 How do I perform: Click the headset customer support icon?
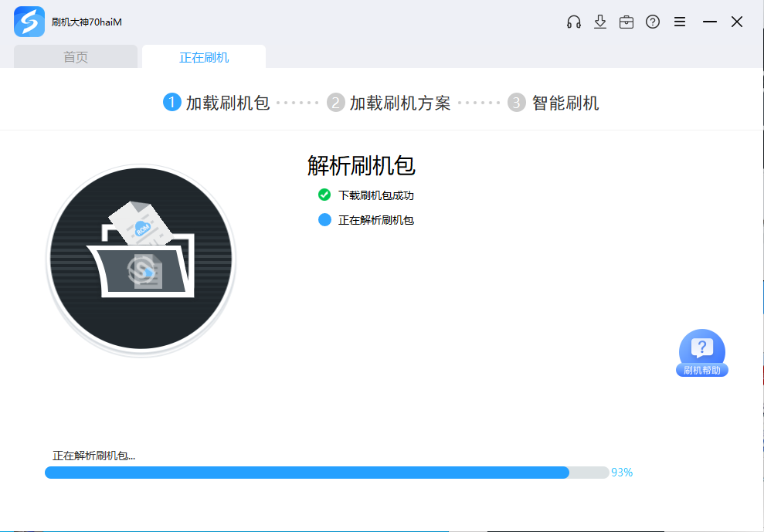[x=573, y=22]
